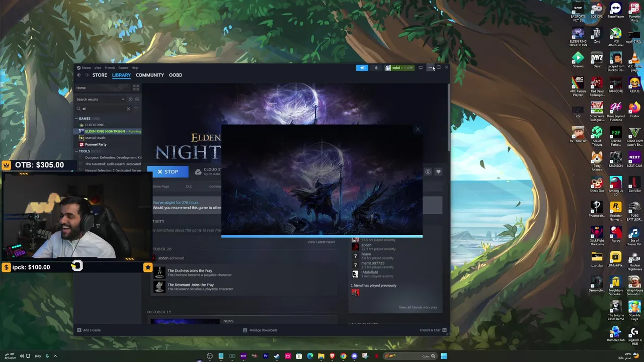Open Sea of Thieves desktop icon
The width and height of the screenshot is (644, 362).
(x=597, y=137)
